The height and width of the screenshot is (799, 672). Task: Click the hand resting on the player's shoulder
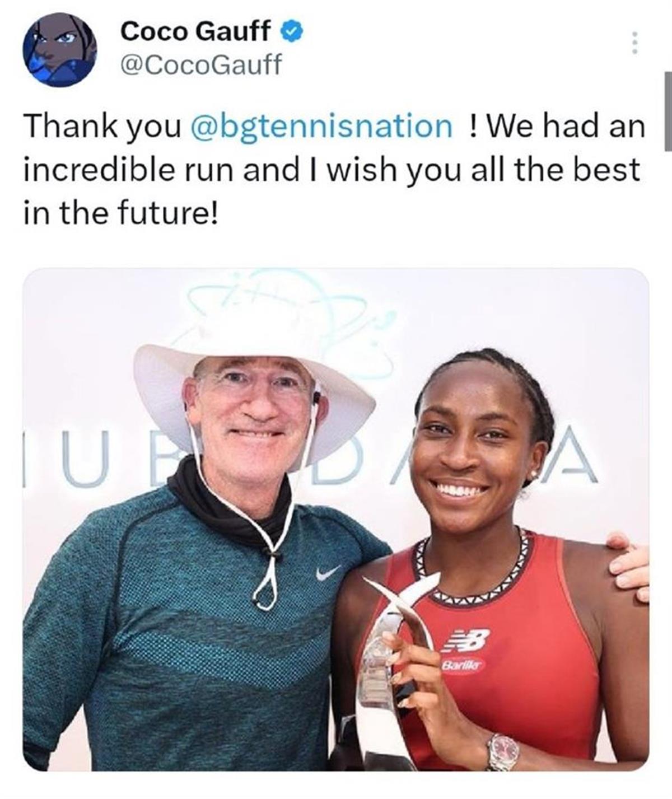(x=628, y=564)
